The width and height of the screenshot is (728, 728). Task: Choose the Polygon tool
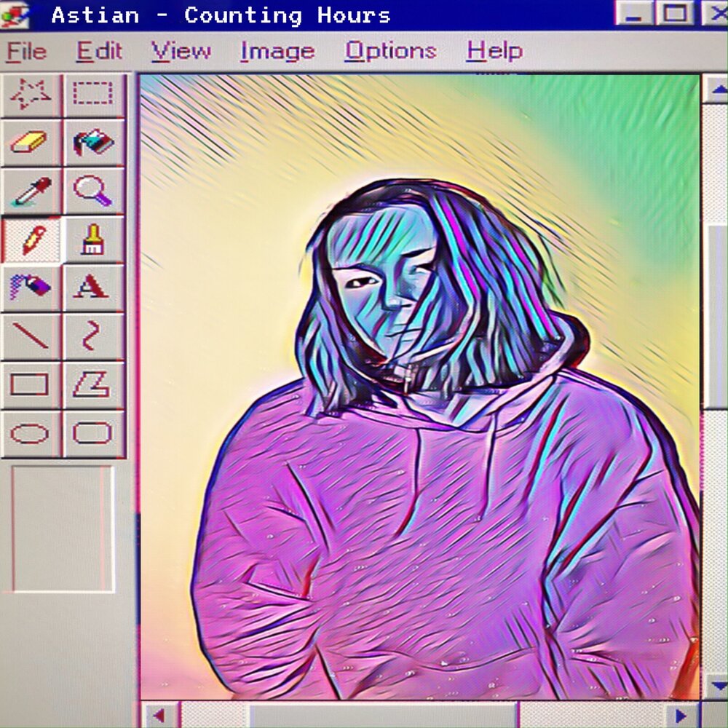coord(93,383)
